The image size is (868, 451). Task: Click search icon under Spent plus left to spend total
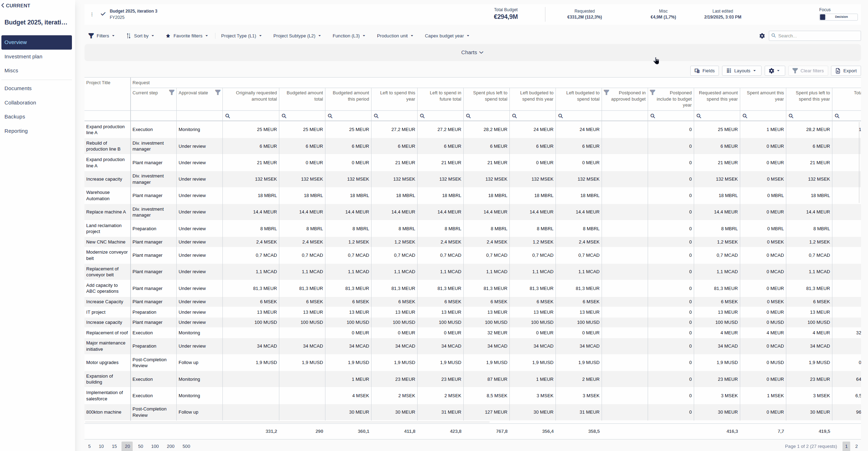(469, 116)
